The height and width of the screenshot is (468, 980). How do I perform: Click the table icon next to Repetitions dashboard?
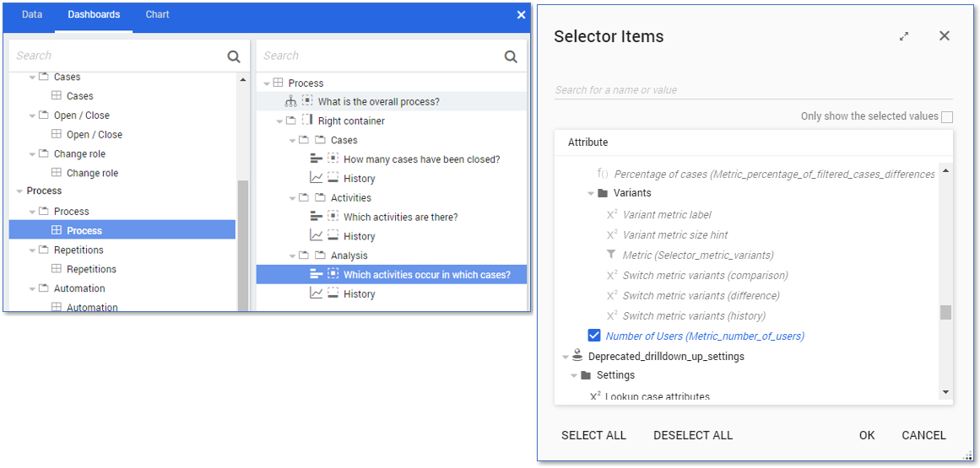click(x=57, y=269)
